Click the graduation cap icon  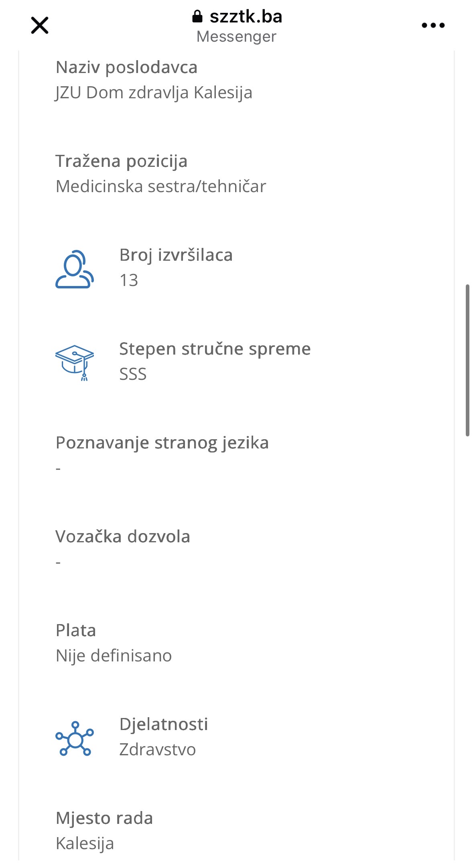[x=75, y=363]
